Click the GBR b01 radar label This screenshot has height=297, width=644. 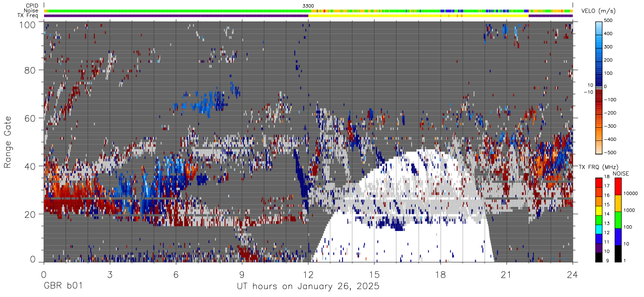click(62, 287)
